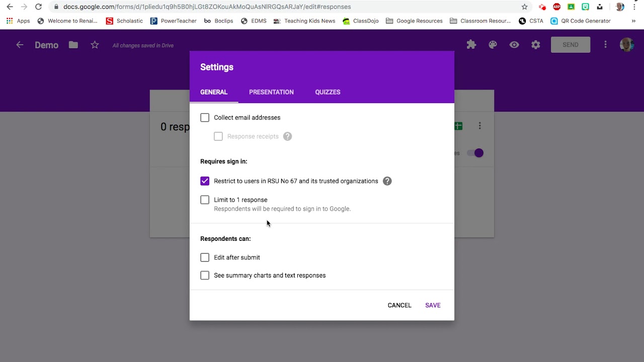
Task: Toggle the accepting responses switch
Action: [x=475, y=153]
